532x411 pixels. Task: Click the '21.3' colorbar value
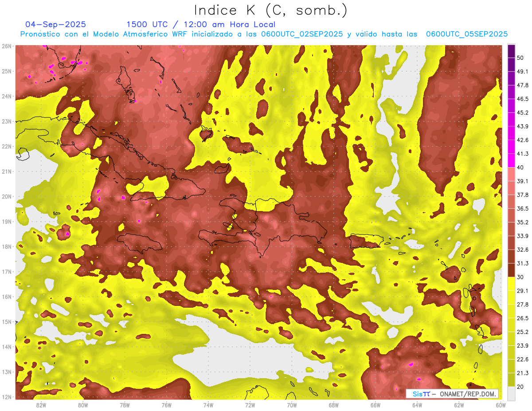click(x=523, y=373)
